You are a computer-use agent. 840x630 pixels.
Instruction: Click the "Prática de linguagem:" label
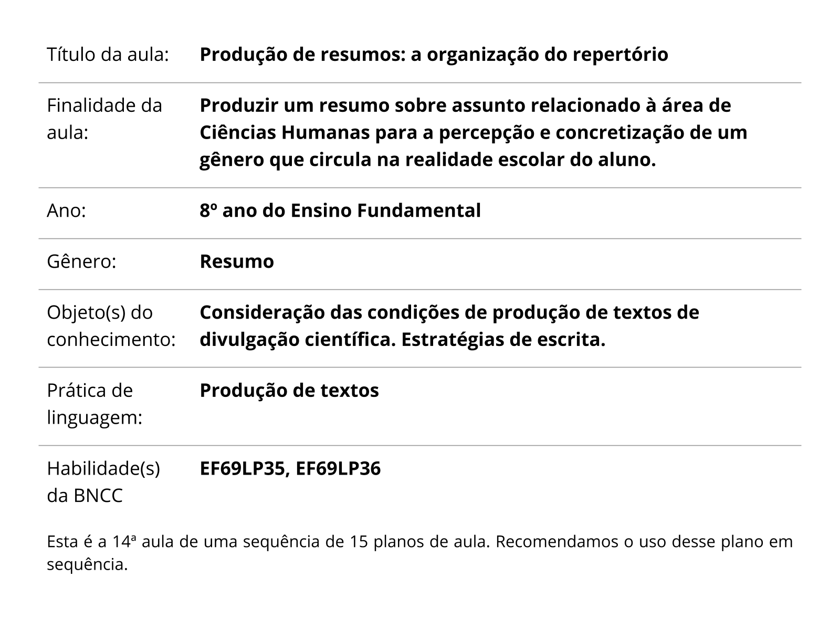point(94,404)
